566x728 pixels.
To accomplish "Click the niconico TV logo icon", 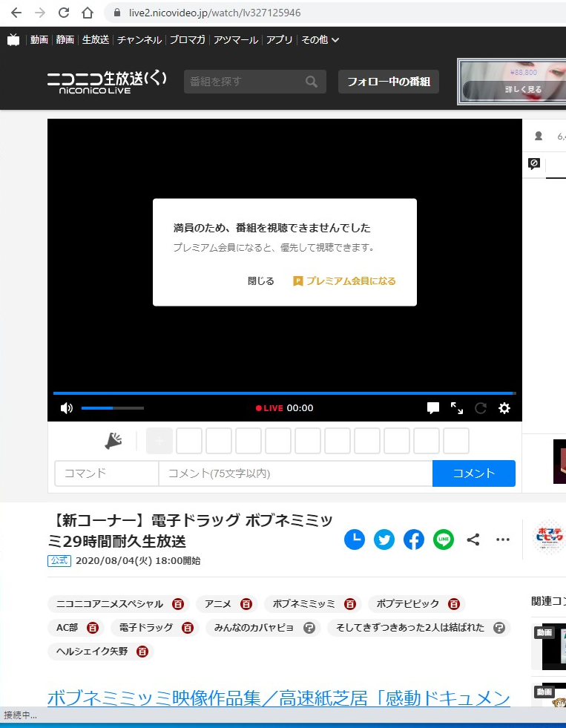I will point(13,40).
